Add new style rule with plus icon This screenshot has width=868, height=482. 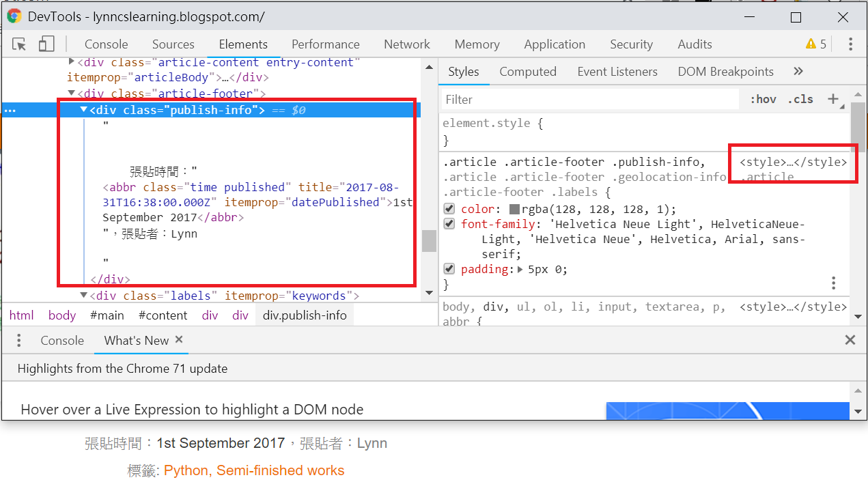point(833,99)
